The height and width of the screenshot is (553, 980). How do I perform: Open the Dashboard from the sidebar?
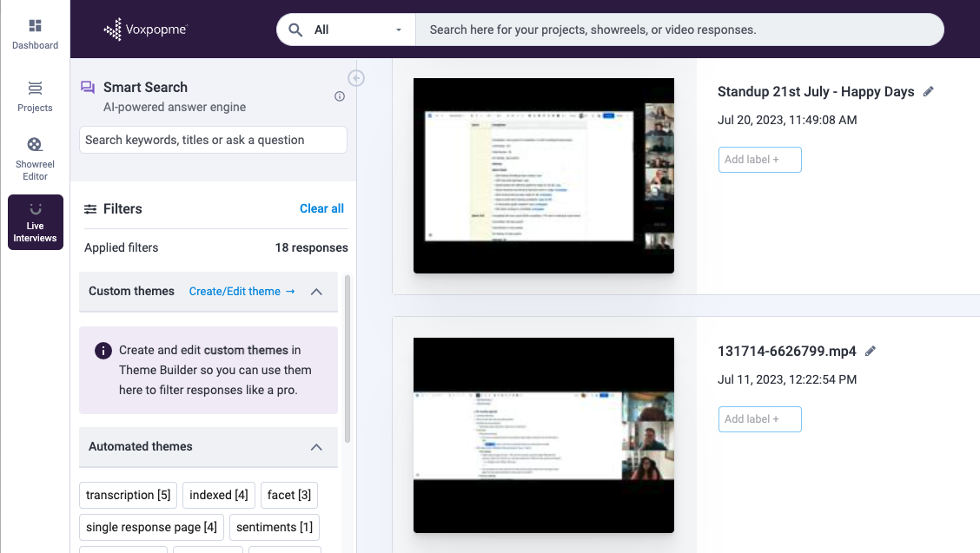coord(35,34)
